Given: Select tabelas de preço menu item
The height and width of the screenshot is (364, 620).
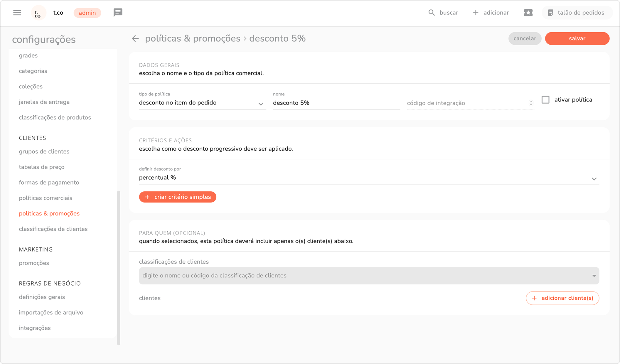Looking at the screenshot, I should [x=41, y=167].
